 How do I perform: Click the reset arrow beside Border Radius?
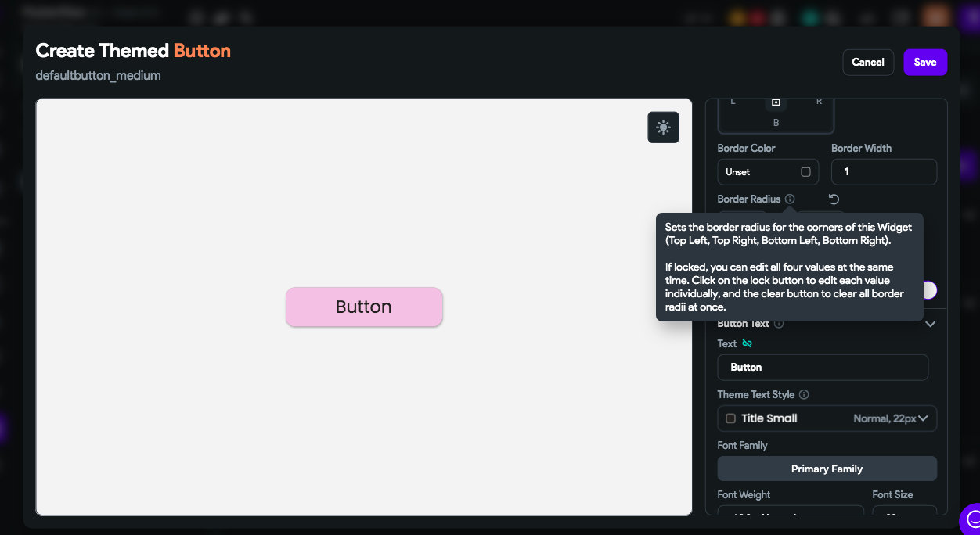click(x=834, y=199)
